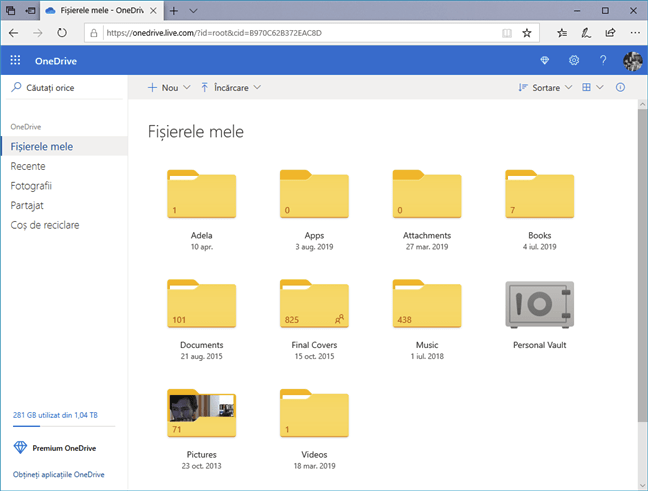The height and width of the screenshot is (491, 648).
Task: Show site lock information
Action: coord(94,33)
